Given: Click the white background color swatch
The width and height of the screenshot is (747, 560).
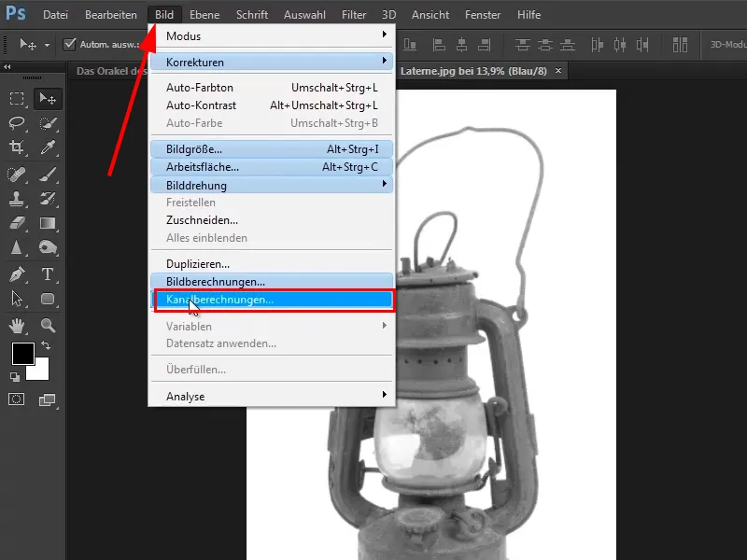Looking at the screenshot, I should (40, 371).
